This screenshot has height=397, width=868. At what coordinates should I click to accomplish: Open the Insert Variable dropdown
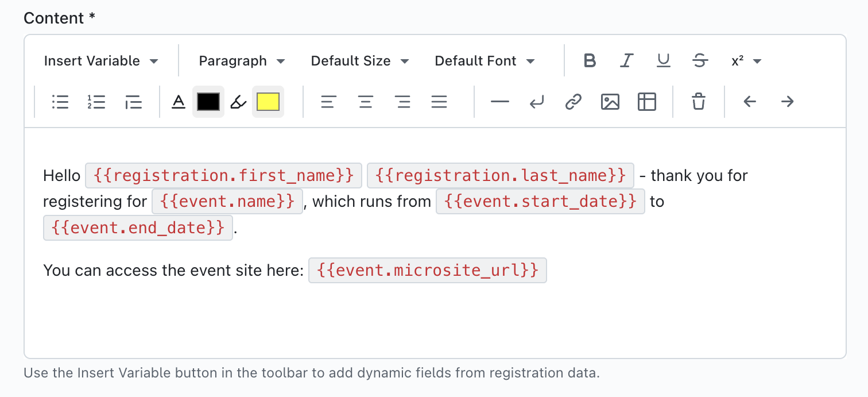(101, 61)
